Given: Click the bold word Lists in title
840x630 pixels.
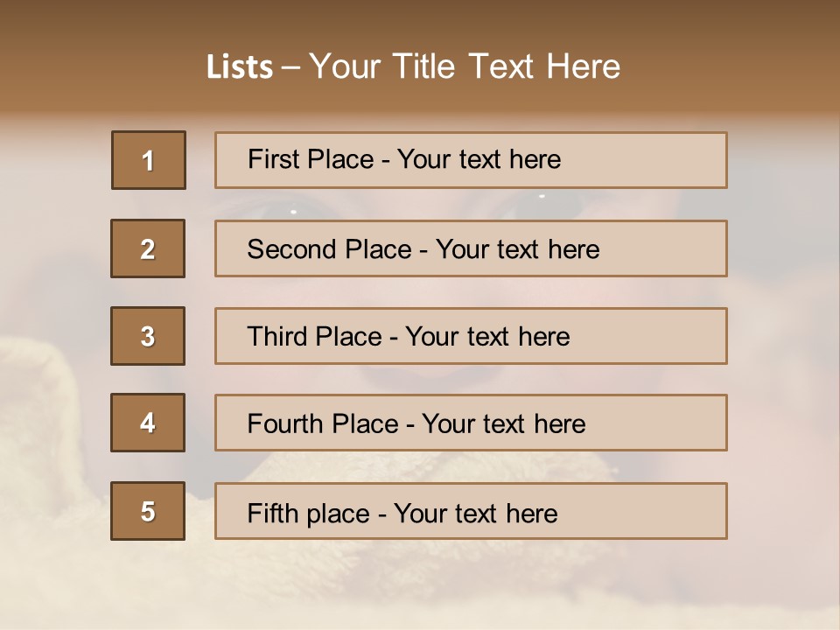Looking at the screenshot, I should (240, 66).
